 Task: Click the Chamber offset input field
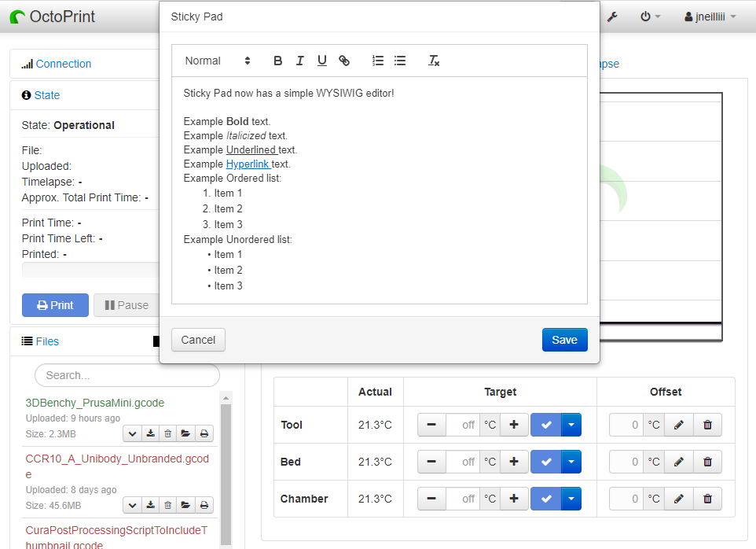[626, 499]
